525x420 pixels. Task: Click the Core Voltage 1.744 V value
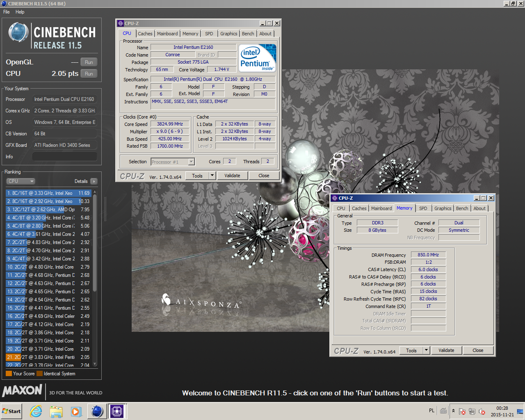tap(221, 70)
